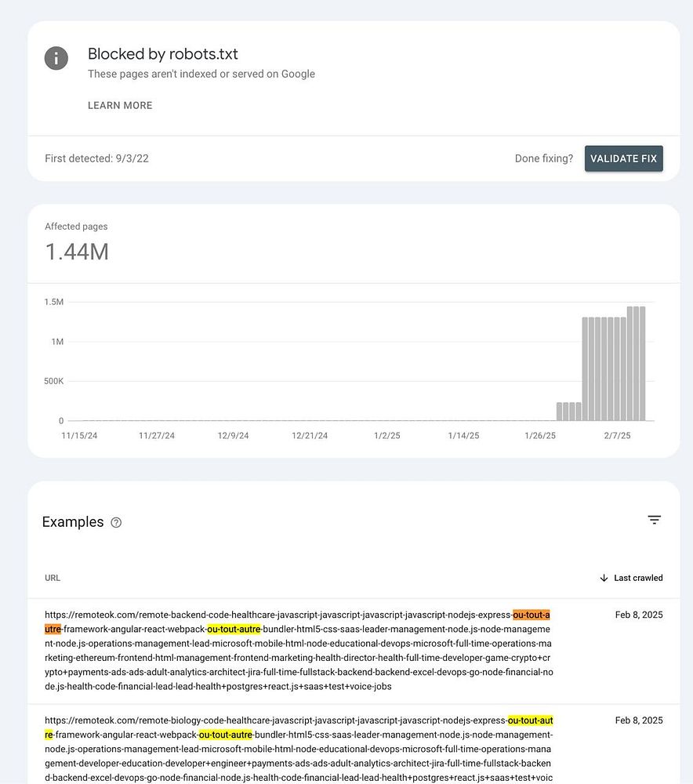The width and height of the screenshot is (693, 784).
Task: Click the 11/15/24 date label on chart axis
Action: tap(79, 436)
